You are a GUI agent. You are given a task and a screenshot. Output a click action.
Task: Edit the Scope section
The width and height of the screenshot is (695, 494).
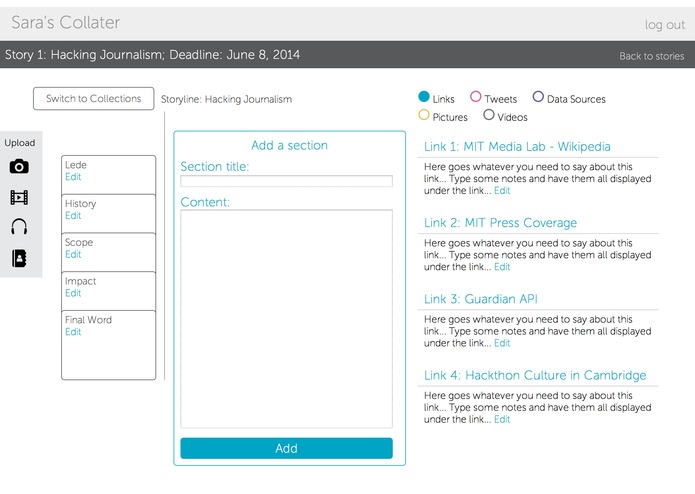73,254
